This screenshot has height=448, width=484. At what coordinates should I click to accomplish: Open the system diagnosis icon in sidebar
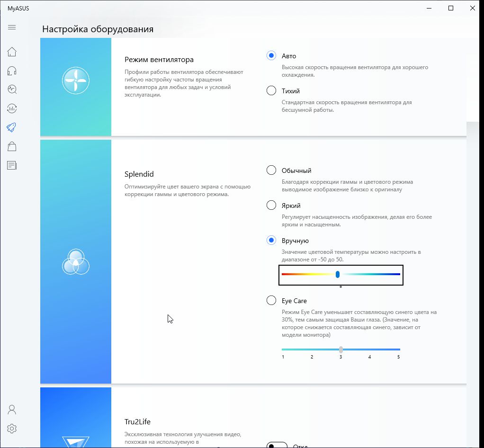tap(12, 90)
